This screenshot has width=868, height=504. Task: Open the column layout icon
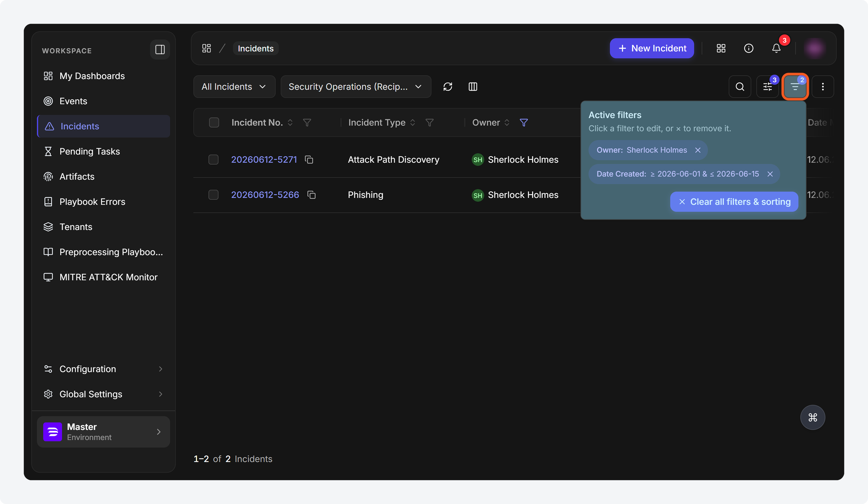point(473,86)
